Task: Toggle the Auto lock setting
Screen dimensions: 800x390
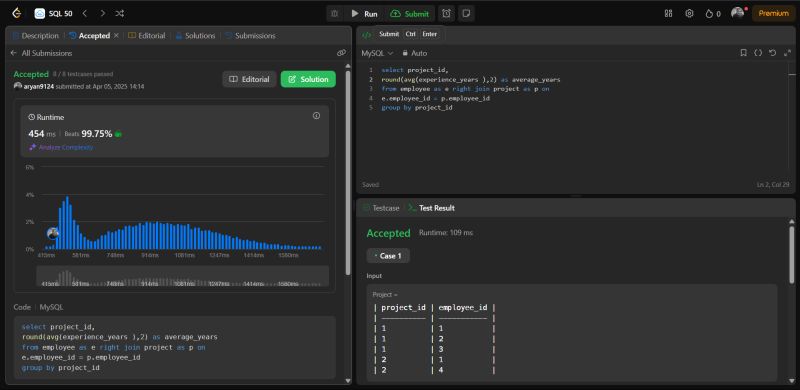Action: point(414,53)
